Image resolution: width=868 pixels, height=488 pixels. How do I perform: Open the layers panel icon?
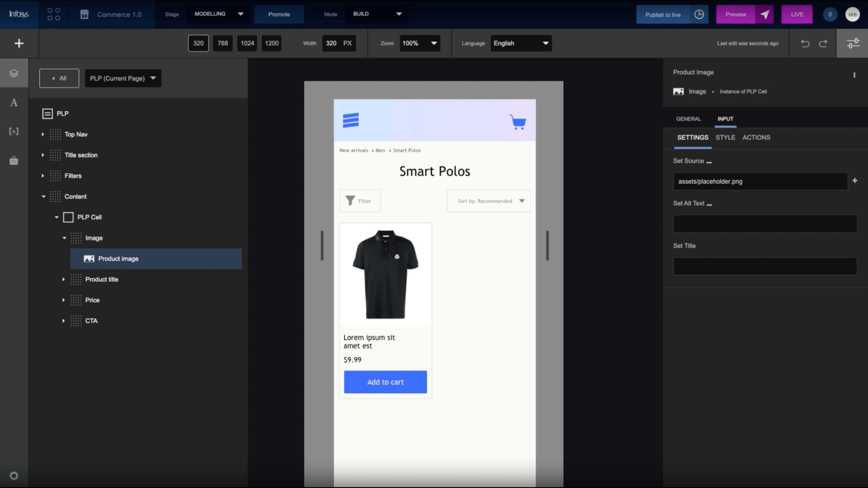tap(14, 73)
